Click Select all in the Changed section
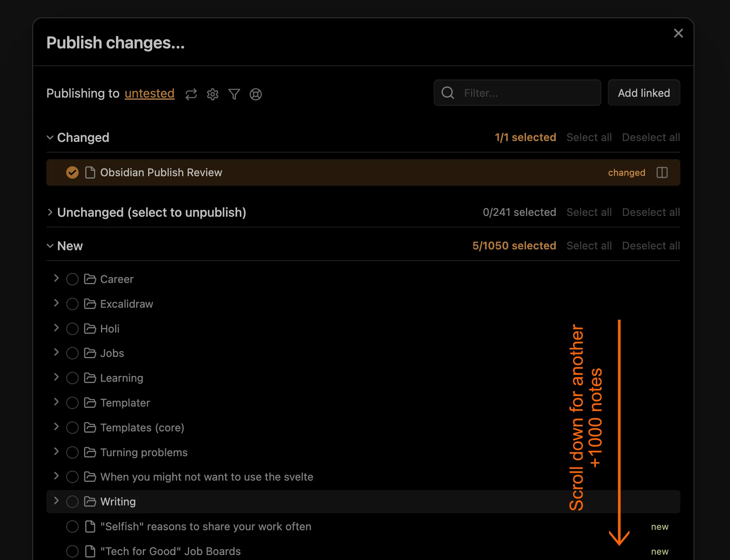Image resolution: width=730 pixels, height=560 pixels. pyautogui.click(x=589, y=137)
